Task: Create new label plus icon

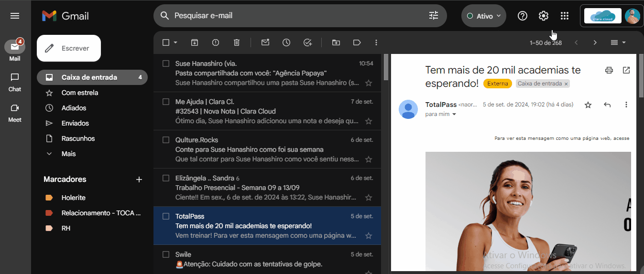Action: point(139,179)
